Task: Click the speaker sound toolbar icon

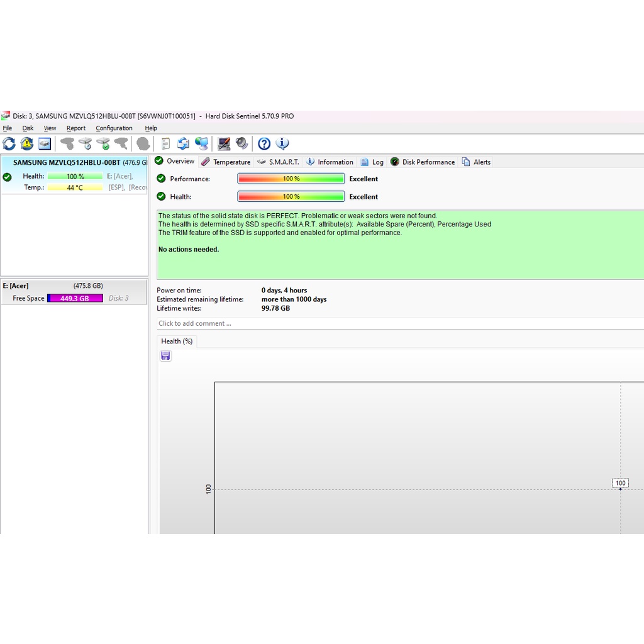Action: (x=242, y=144)
